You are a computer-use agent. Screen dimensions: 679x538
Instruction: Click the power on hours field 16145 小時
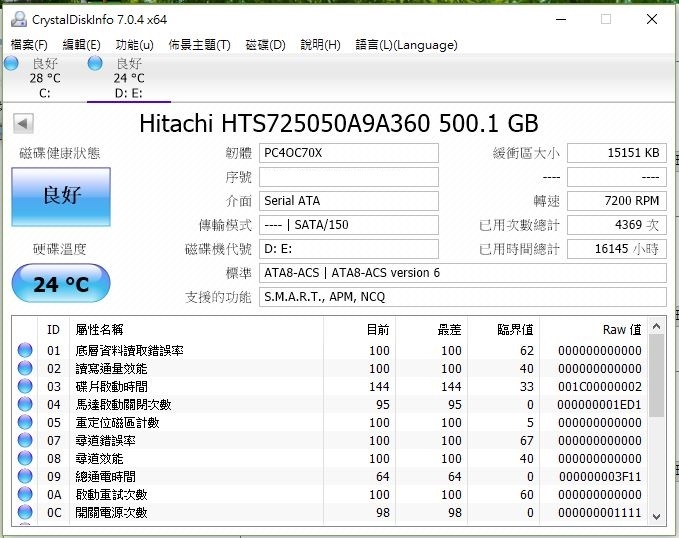[x=617, y=249]
